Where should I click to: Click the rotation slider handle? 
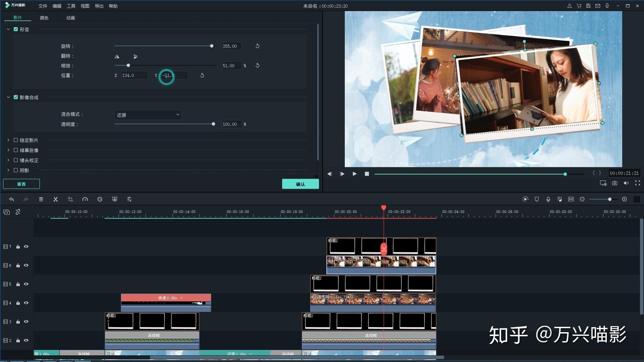click(212, 46)
